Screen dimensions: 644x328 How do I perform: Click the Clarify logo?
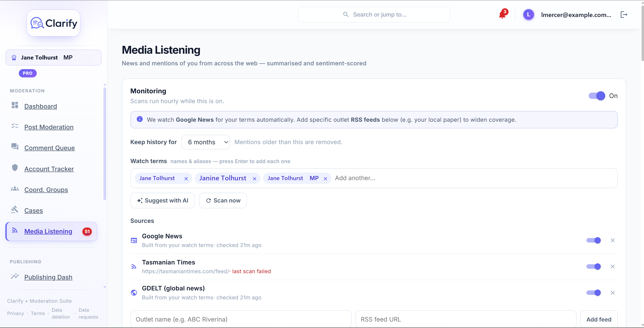click(x=54, y=23)
